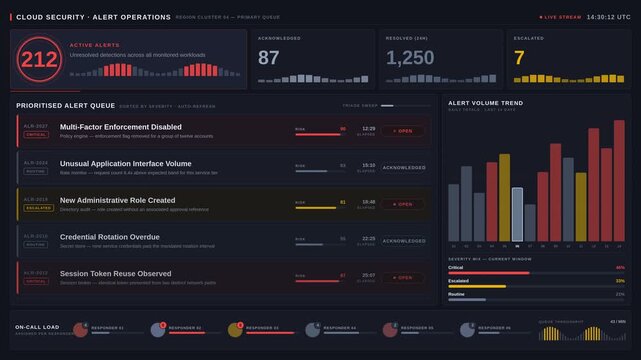Select New Administrative Role Created title
The image size is (641, 360).
[118, 201]
